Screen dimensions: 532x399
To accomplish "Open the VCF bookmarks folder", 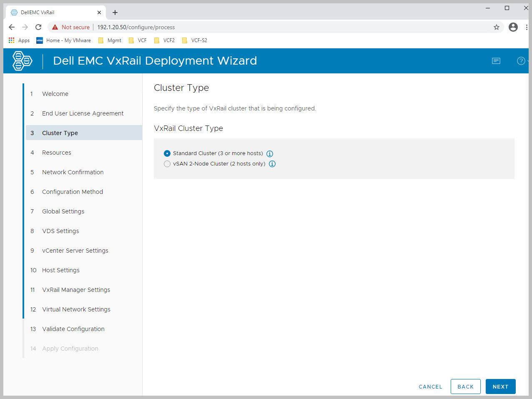I will point(138,40).
